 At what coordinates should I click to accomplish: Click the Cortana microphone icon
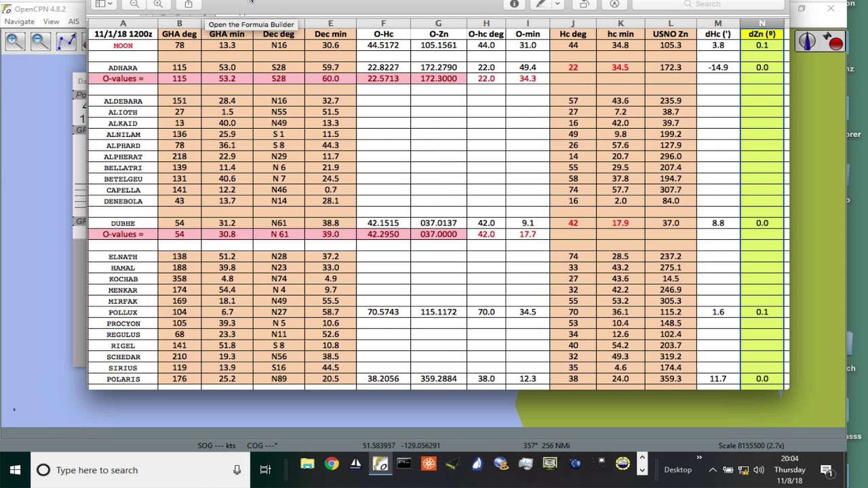237,470
